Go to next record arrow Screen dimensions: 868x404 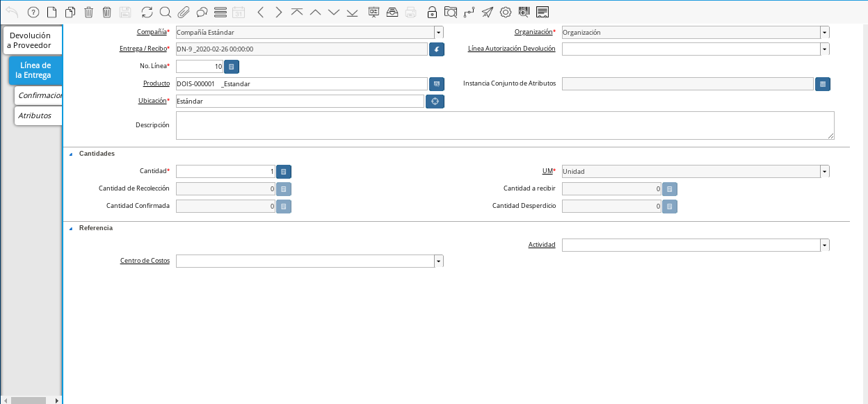(278, 12)
